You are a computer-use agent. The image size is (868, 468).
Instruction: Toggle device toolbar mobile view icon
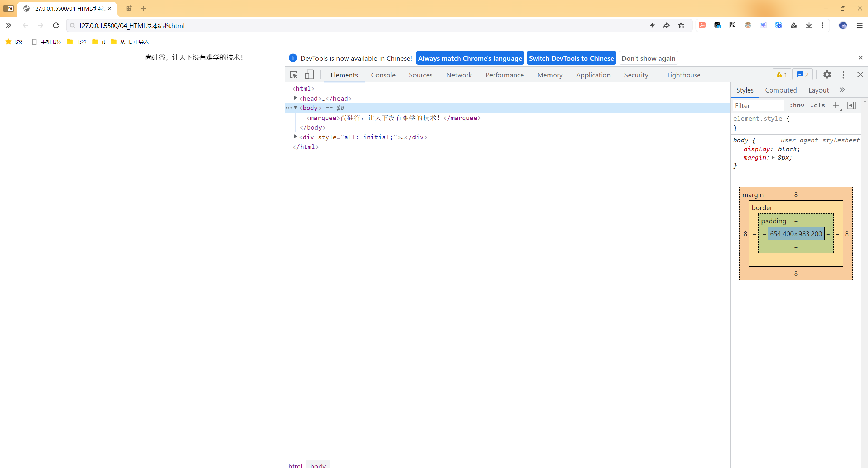click(x=309, y=74)
